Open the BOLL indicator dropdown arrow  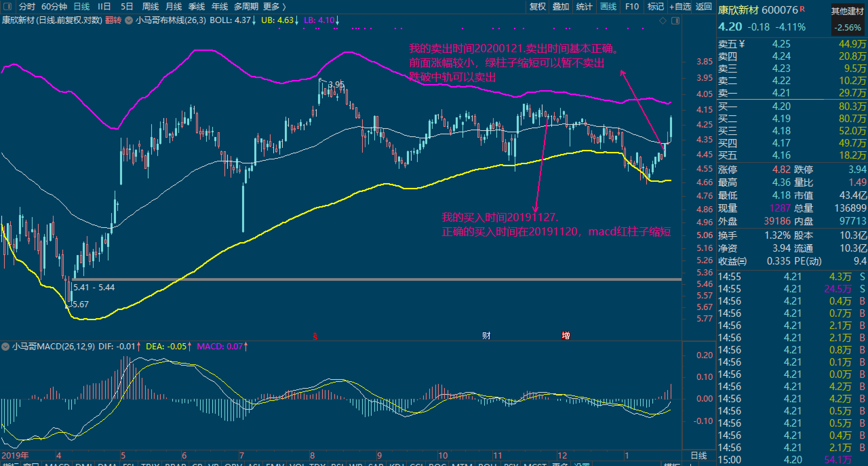click(x=129, y=20)
